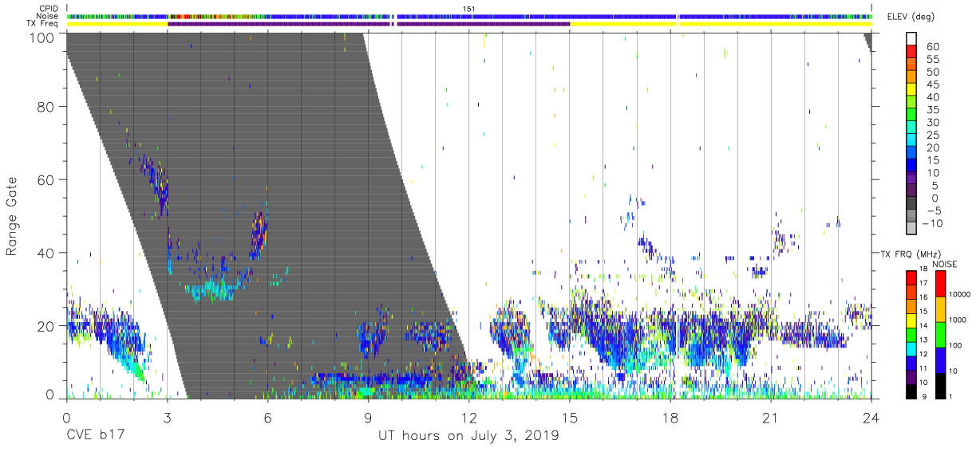Select the cyan 25–30 elevation color segment

911,128
